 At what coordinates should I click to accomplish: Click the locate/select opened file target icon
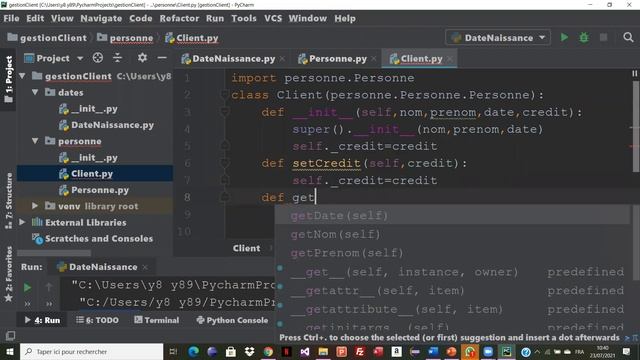(98, 58)
